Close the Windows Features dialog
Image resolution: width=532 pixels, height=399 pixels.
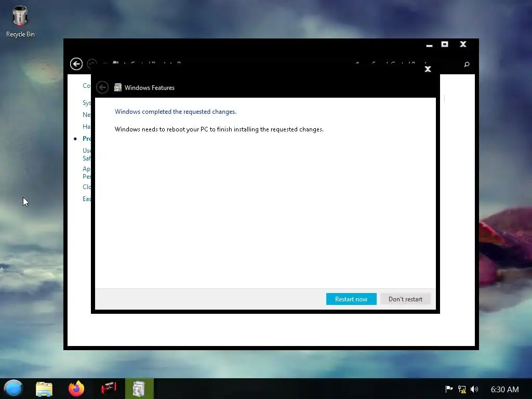[428, 69]
